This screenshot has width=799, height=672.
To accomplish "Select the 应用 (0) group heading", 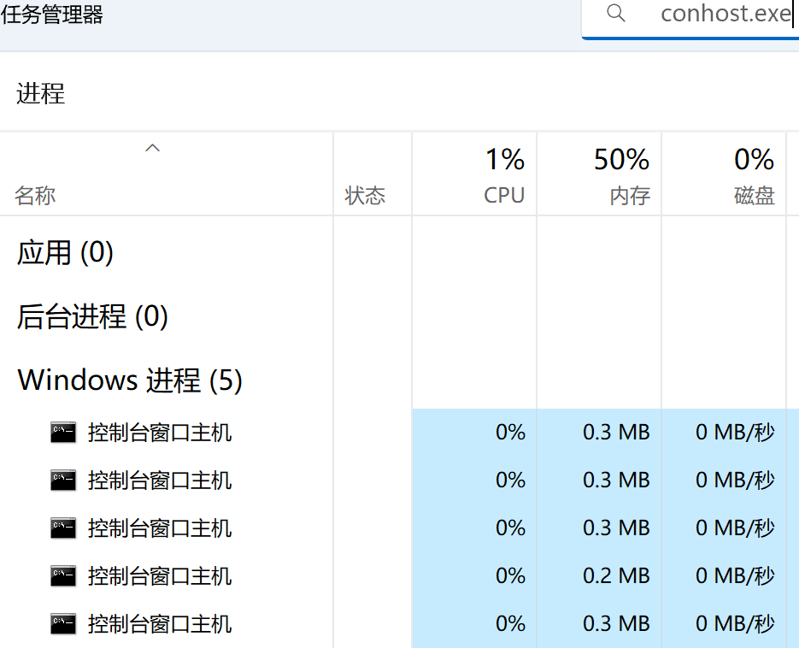I will [x=65, y=252].
